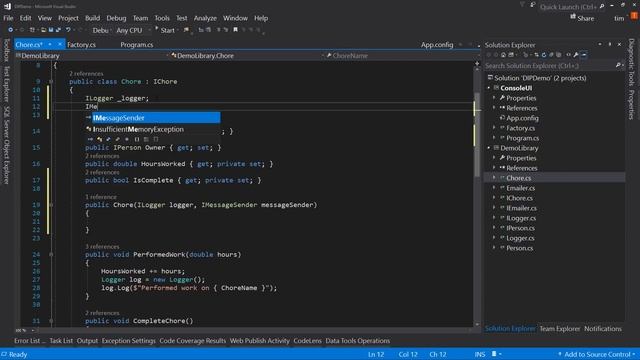The height and width of the screenshot is (360, 640).
Task: Expand the Emailer.cs node
Action: pos(494,188)
